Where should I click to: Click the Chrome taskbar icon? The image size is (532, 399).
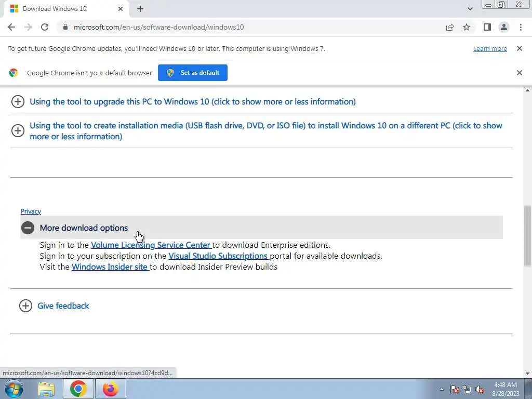pos(78,389)
